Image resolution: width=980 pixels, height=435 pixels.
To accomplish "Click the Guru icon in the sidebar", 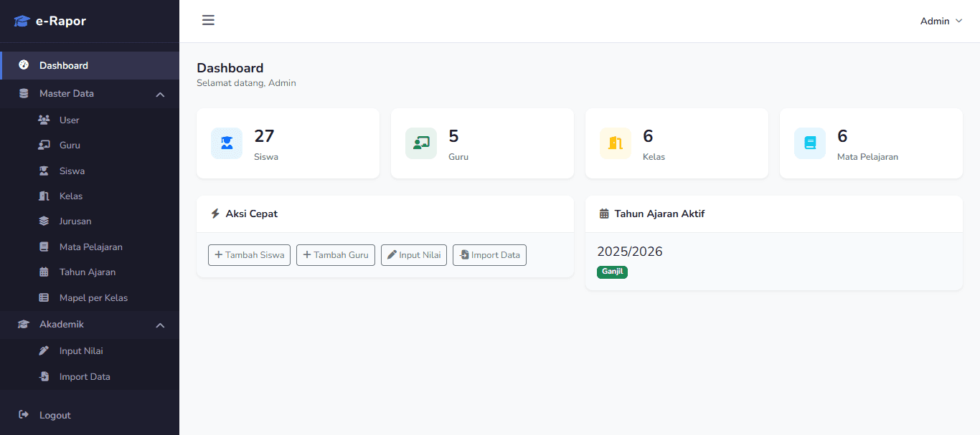I will 45,145.
